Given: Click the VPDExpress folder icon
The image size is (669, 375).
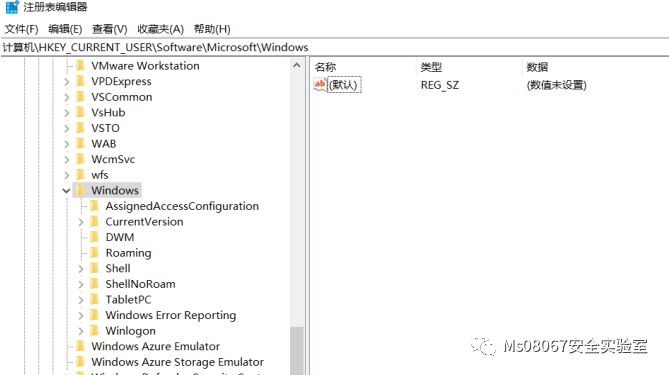Looking at the screenshot, I should pyautogui.click(x=80, y=81).
